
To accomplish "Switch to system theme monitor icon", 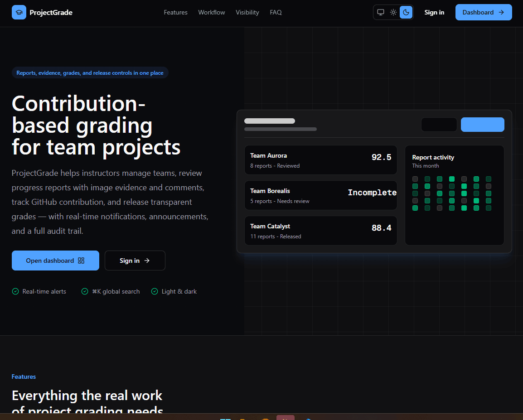I will point(381,12).
